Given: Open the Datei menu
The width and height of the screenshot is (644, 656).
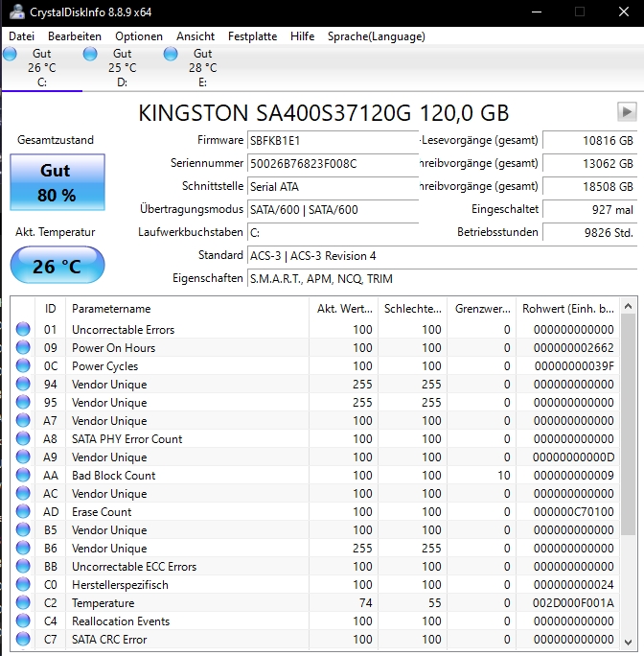Looking at the screenshot, I should coord(21,36).
